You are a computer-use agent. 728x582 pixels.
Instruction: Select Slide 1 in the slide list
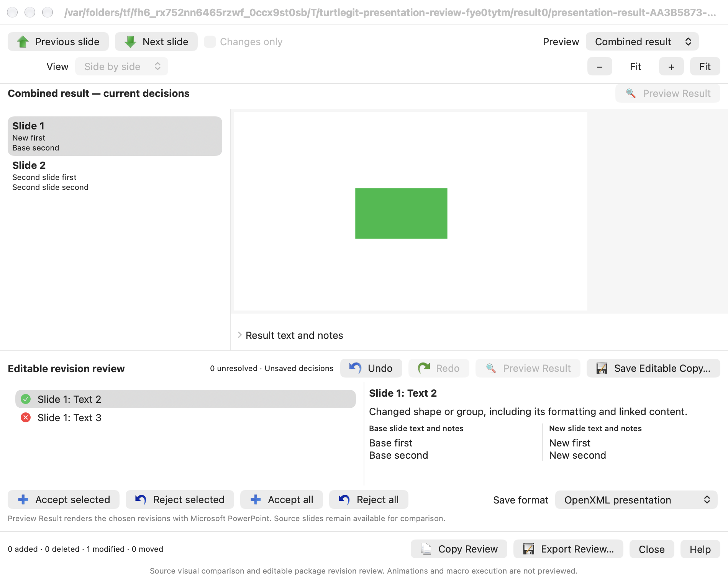tap(115, 136)
